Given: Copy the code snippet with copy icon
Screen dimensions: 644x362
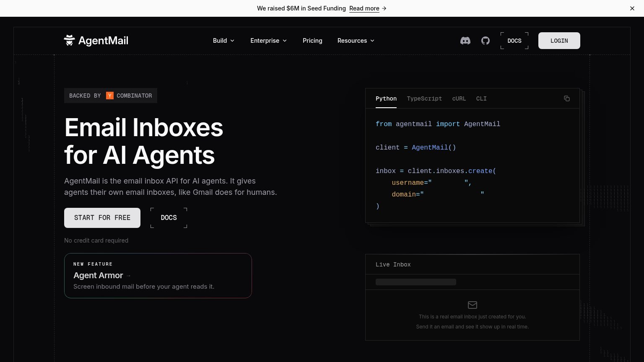Looking at the screenshot, I should 567,98.
